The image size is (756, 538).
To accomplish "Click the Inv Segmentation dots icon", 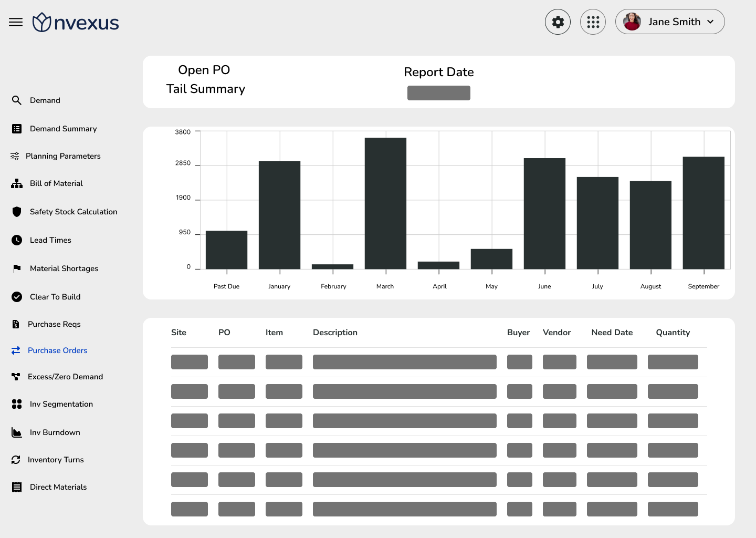I will (17, 404).
